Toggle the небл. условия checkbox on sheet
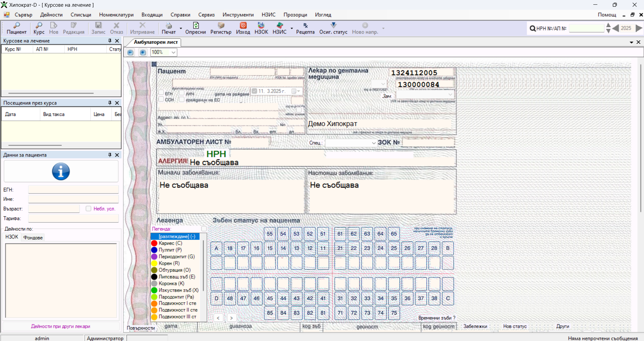The width and height of the screenshot is (644, 341). tap(299, 110)
